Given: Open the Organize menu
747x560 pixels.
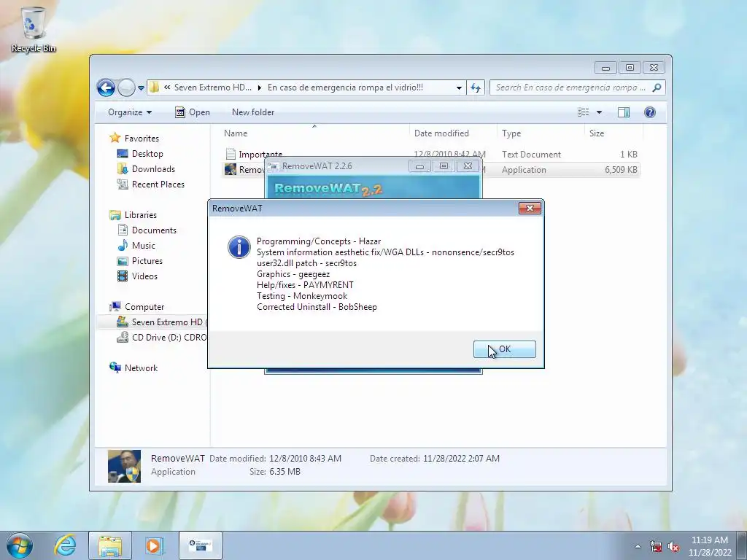Looking at the screenshot, I should point(130,112).
